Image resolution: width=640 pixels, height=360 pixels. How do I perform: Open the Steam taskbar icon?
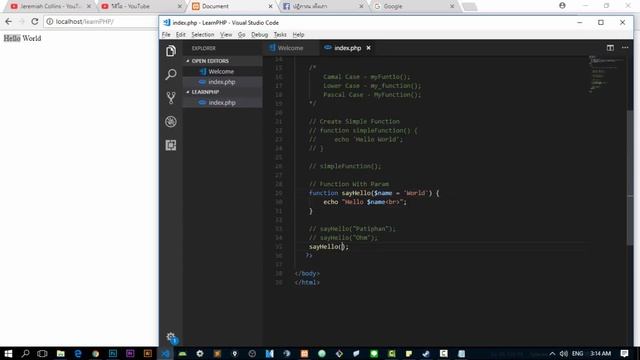426,353
